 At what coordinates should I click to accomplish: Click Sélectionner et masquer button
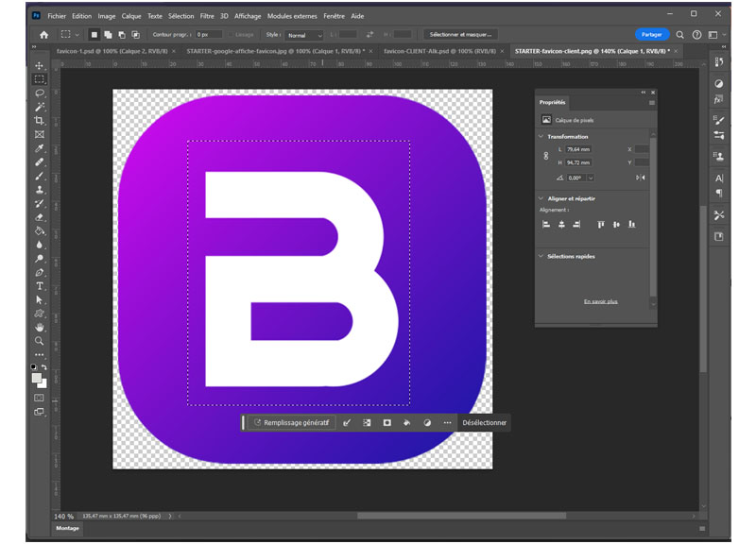coord(460,35)
